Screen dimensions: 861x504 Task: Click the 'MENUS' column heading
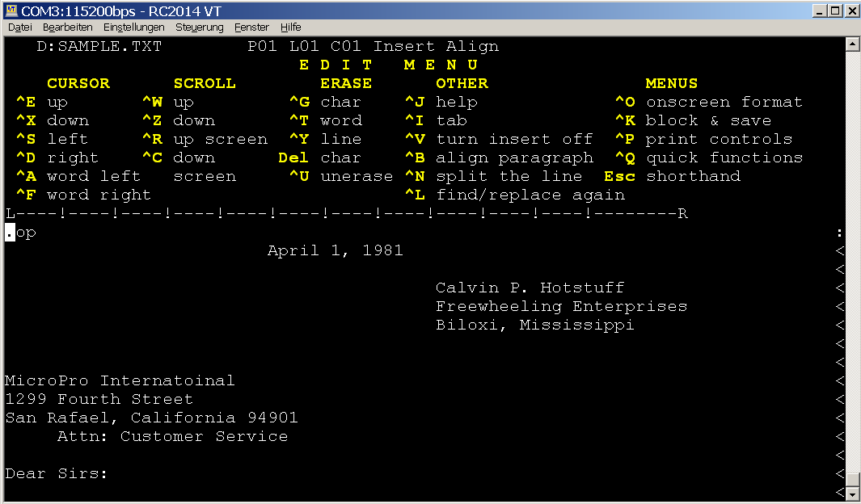pos(672,83)
